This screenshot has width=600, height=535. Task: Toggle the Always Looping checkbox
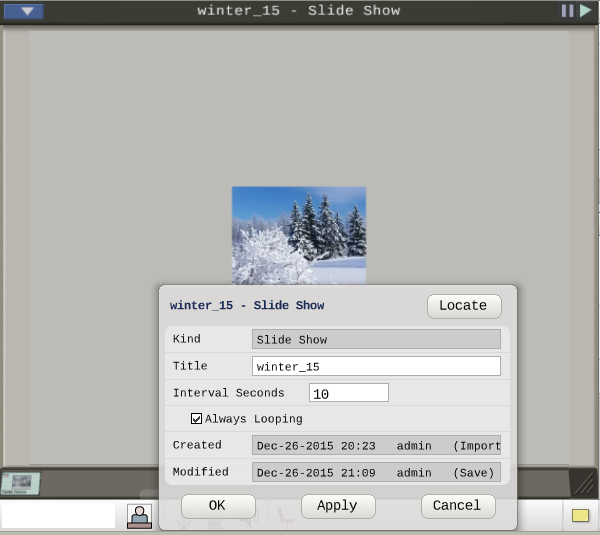click(x=196, y=419)
